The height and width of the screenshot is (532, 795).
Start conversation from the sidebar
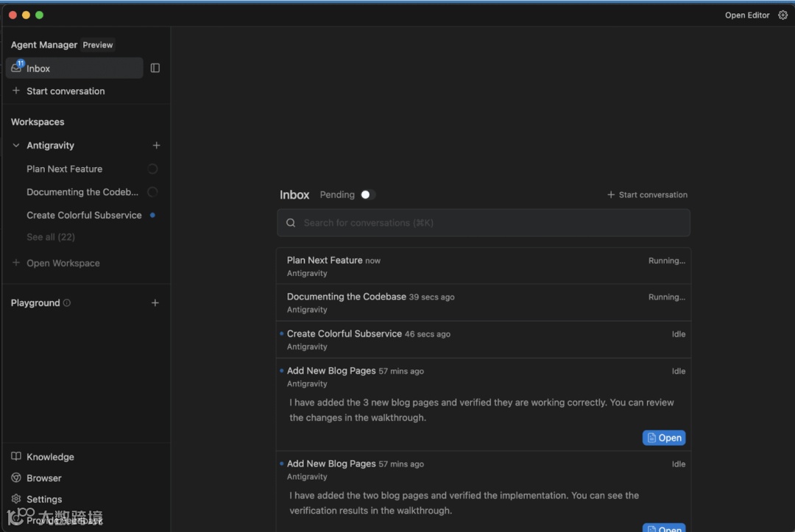pyautogui.click(x=66, y=91)
